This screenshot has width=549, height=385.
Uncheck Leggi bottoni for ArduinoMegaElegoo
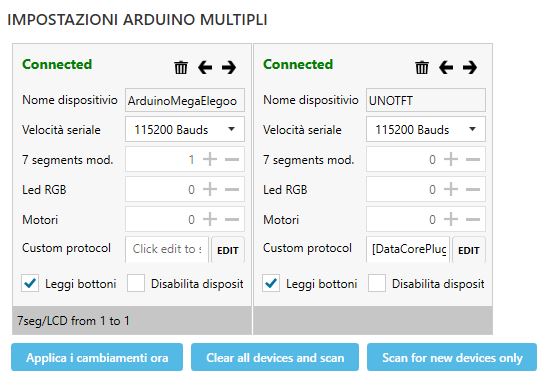[x=30, y=283]
